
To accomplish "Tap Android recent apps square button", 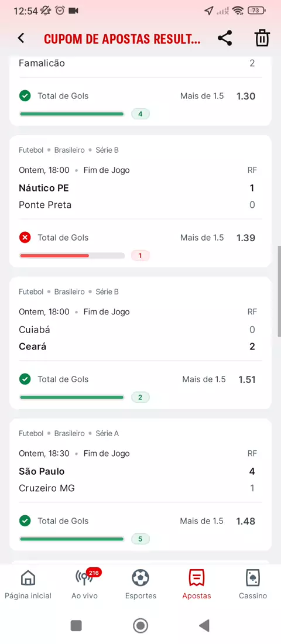I will point(77,625).
